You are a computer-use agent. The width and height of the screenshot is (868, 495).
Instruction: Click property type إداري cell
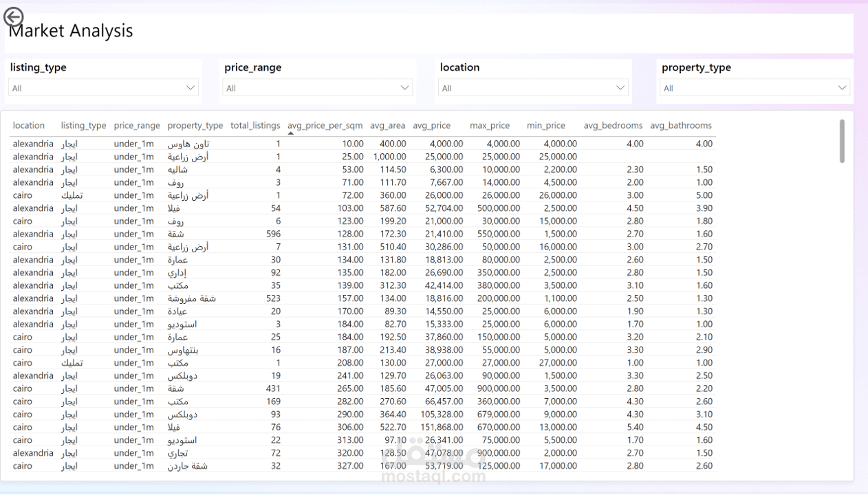[177, 272]
